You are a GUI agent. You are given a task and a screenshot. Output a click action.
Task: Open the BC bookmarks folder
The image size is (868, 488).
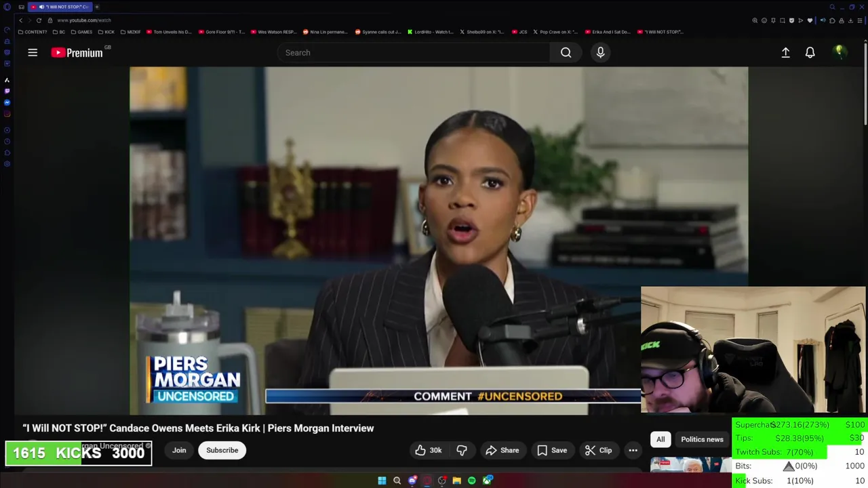(x=59, y=32)
